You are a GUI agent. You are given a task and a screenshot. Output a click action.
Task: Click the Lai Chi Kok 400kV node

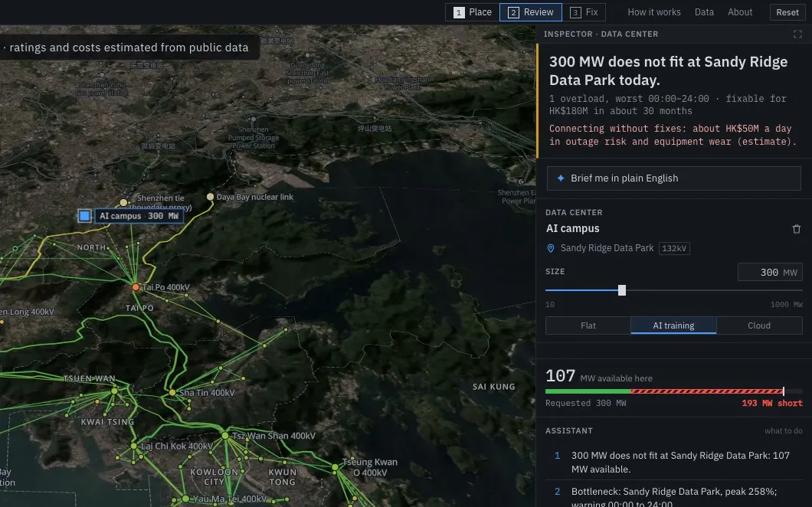point(134,446)
